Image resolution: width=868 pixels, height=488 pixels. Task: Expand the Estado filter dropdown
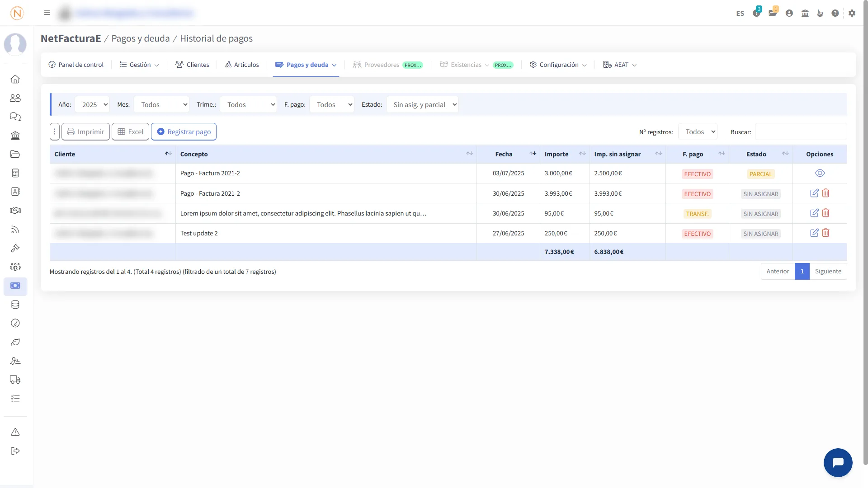[x=422, y=104]
